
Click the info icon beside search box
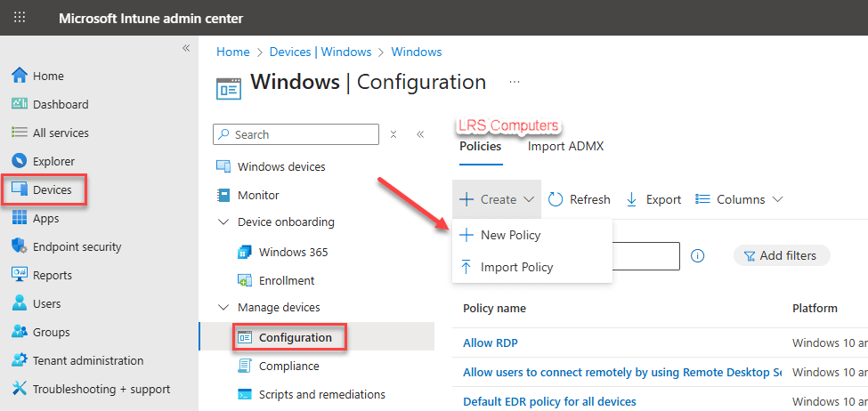coord(698,256)
